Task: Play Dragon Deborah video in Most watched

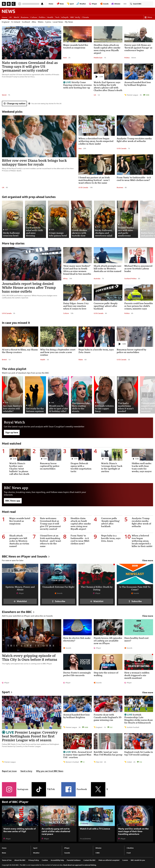Action: tap(75, 459)
